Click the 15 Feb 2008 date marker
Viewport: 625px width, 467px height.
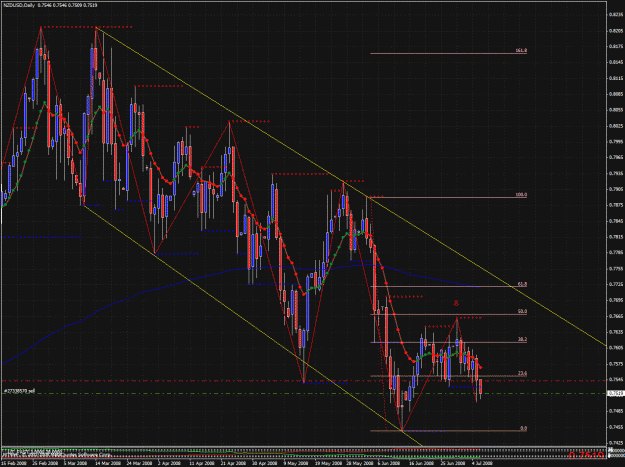pos(13,463)
